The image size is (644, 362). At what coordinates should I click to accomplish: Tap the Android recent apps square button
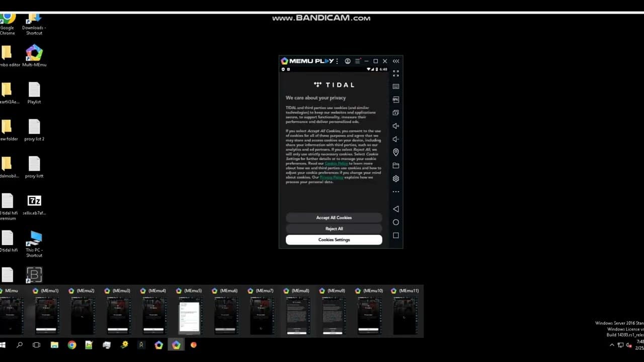click(396, 235)
